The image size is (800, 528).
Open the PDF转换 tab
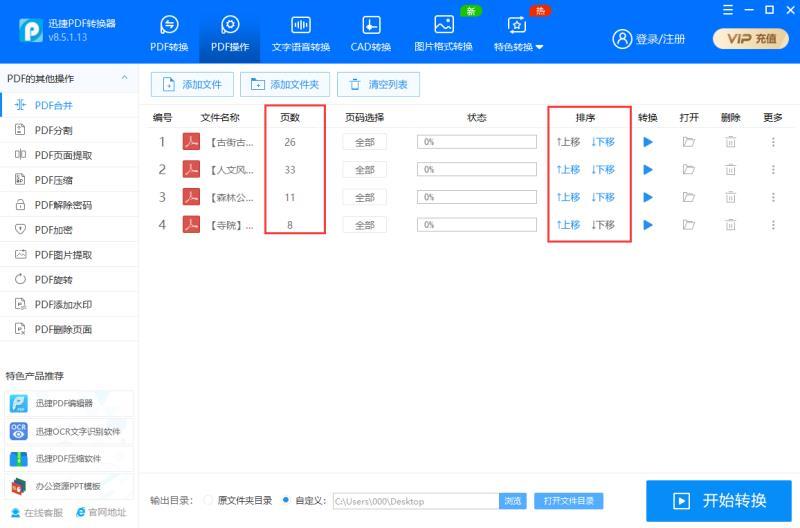pyautogui.click(x=169, y=34)
